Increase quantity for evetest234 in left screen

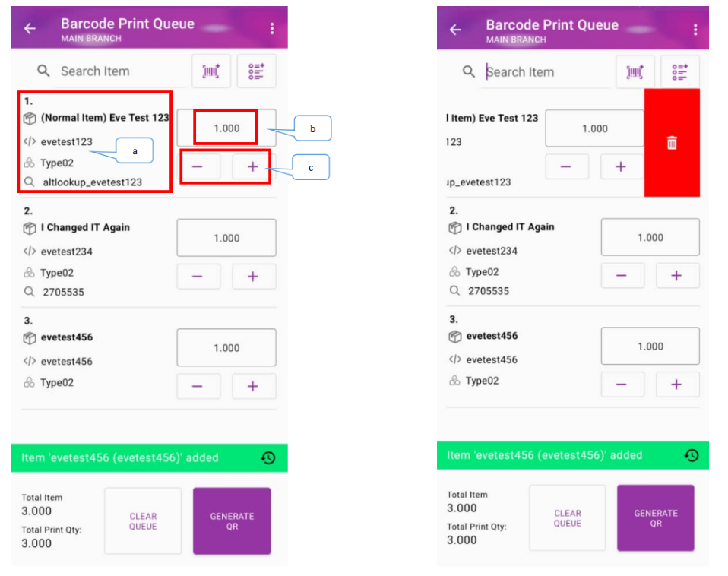tap(254, 277)
